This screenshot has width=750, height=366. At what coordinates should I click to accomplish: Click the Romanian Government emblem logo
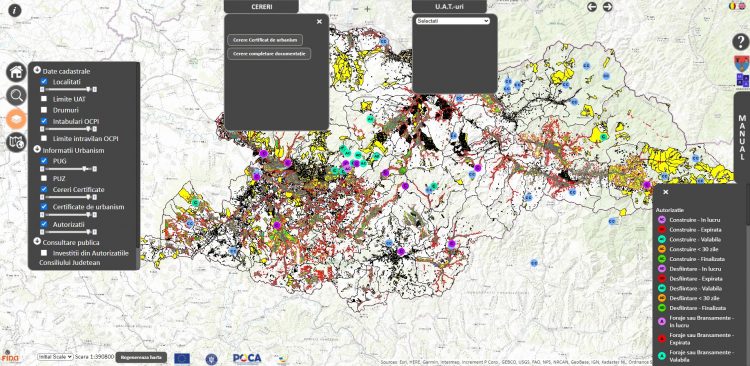pos(211,359)
